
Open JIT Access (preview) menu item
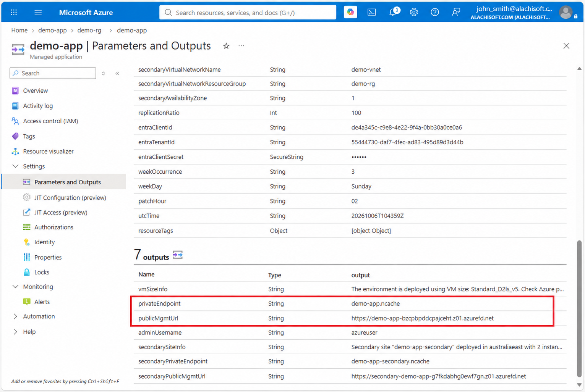tap(61, 212)
